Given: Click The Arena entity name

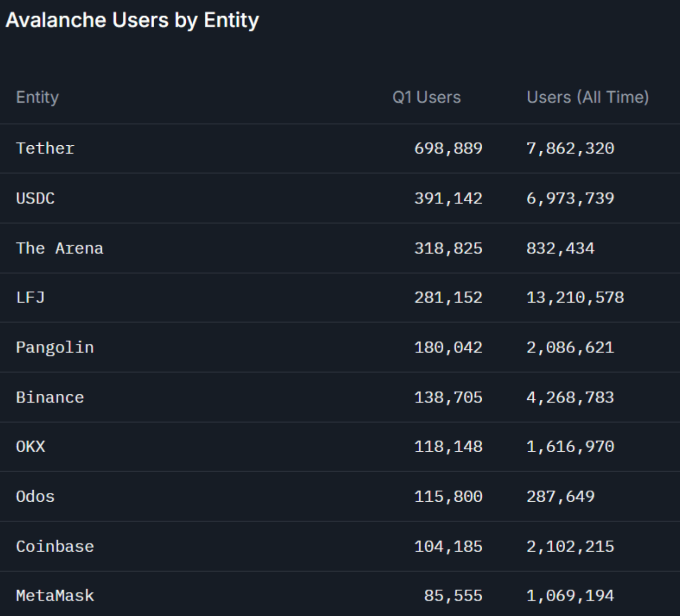Looking at the screenshot, I should coord(59,248).
